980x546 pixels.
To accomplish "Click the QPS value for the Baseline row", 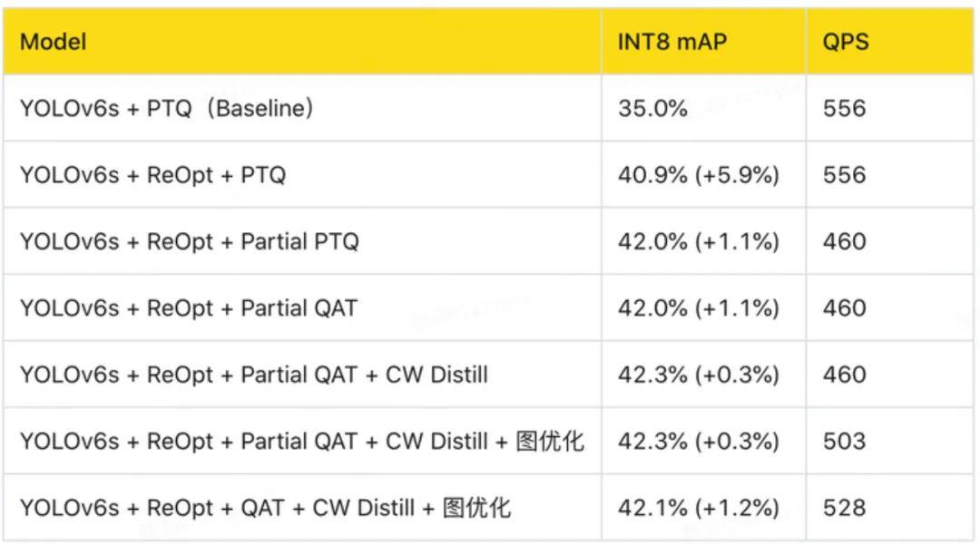I will tap(844, 109).
